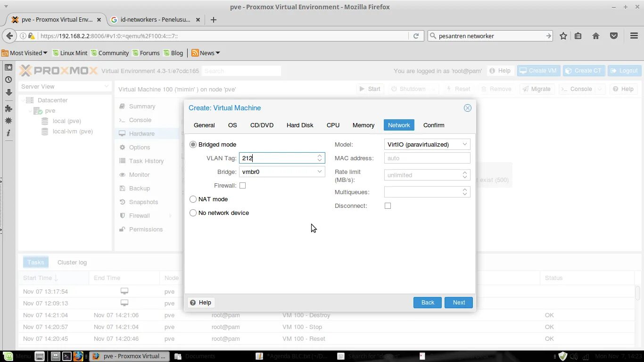Click inside the VLAN Tag field
This screenshot has width=644, height=362.
tap(277, 158)
